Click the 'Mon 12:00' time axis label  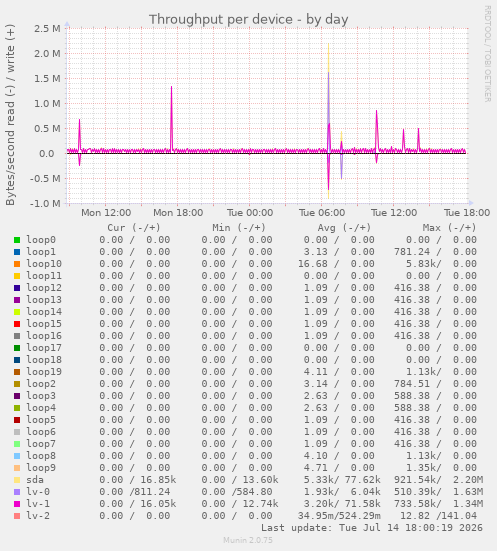(x=106, y=213)
